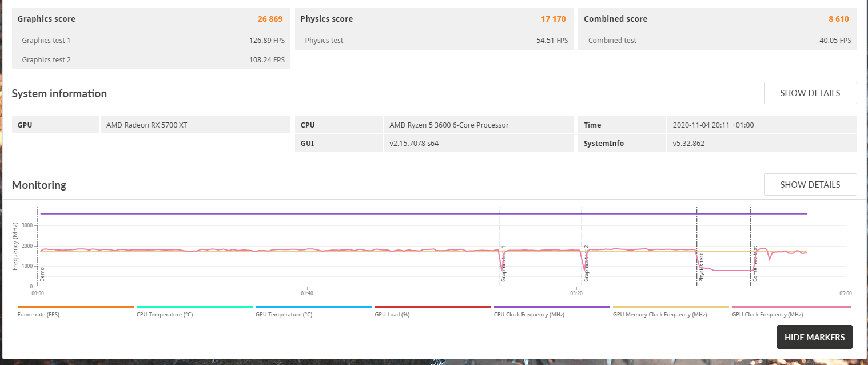Click the Graphics test 2 chart marker
The height and width of the screenshot is (365, 868).
click(586, 264)
